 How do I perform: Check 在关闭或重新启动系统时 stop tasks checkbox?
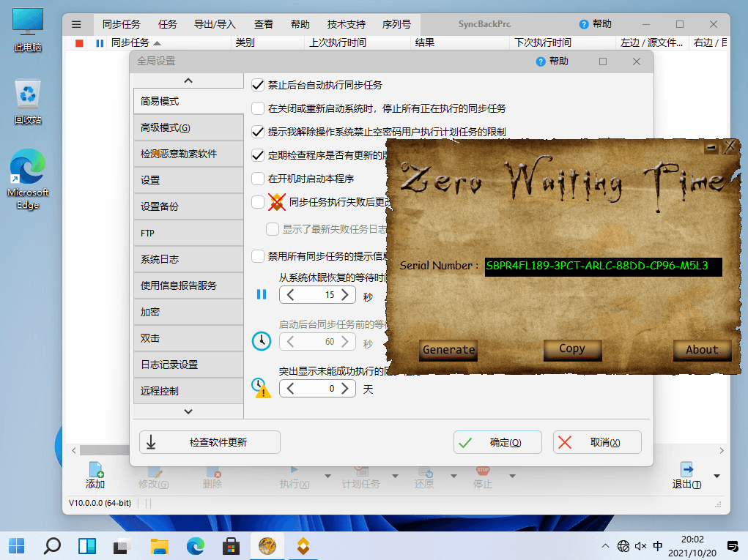(258, 108)
